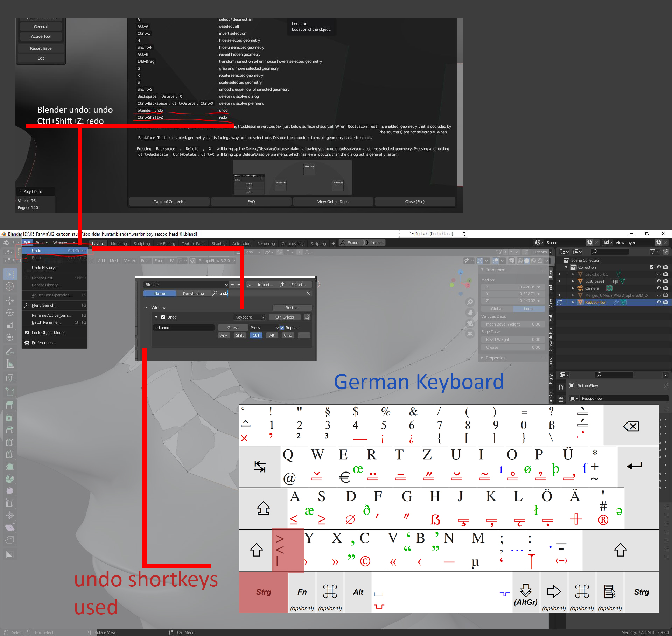Select the Cursor tool
Viewport: 672px width, 636px height.
tap(10, 286)
